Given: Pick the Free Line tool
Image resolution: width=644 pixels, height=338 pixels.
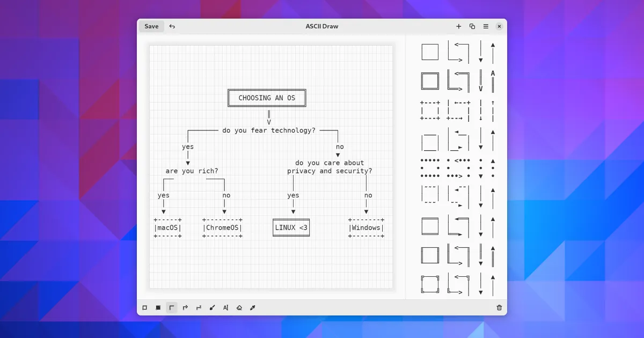Looking at the screenshot, I should (199, 307).
